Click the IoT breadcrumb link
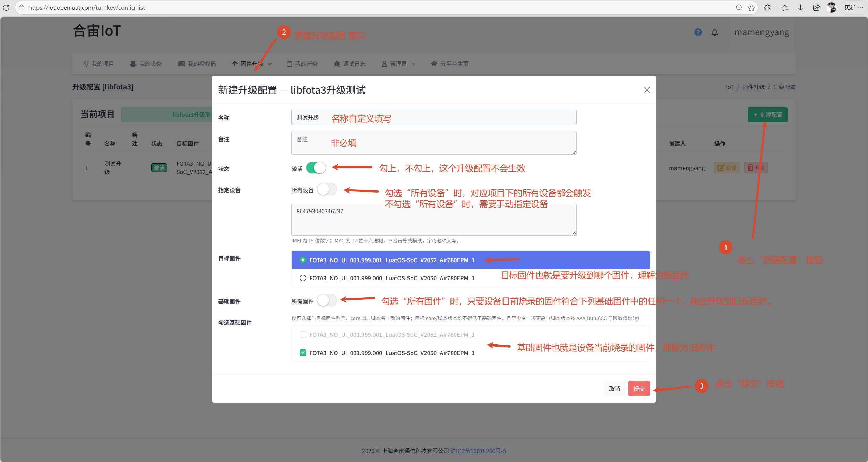 730,87
